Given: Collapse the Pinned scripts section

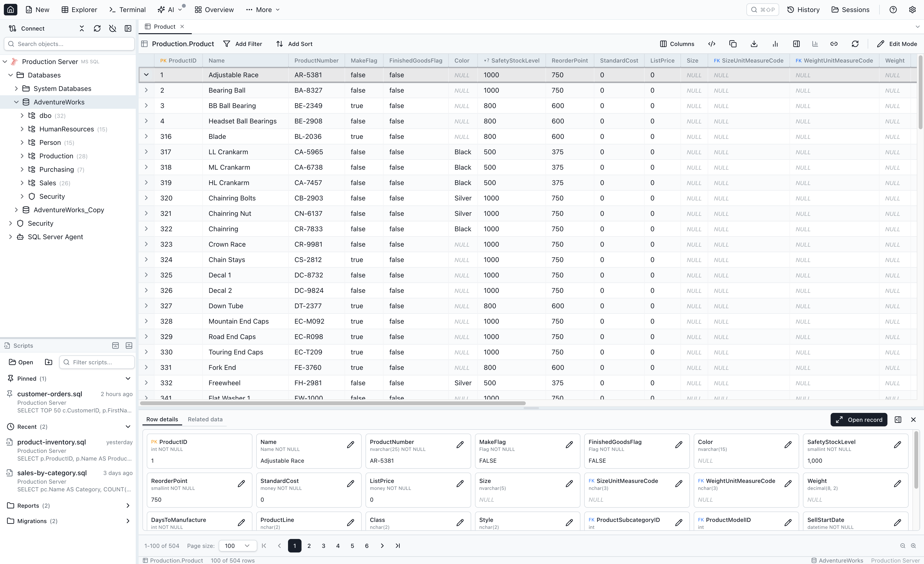Looking at the screenshot, I should pyautogui.click(x=128, y=379).
